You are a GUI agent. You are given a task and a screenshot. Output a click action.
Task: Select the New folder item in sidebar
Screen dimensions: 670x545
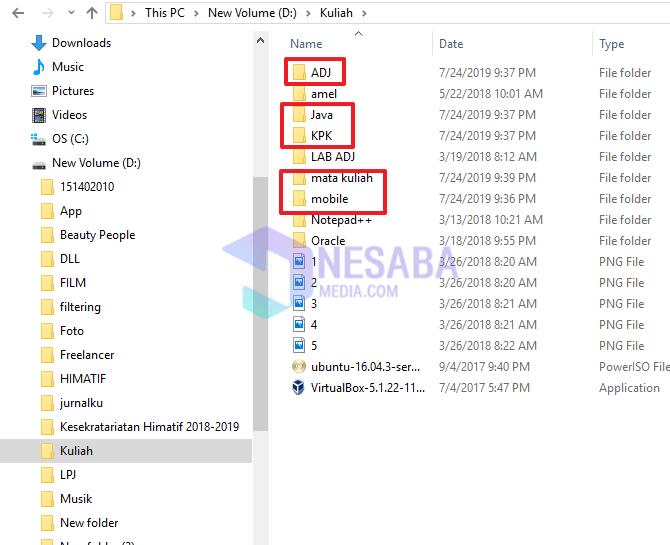pos(79,522)
